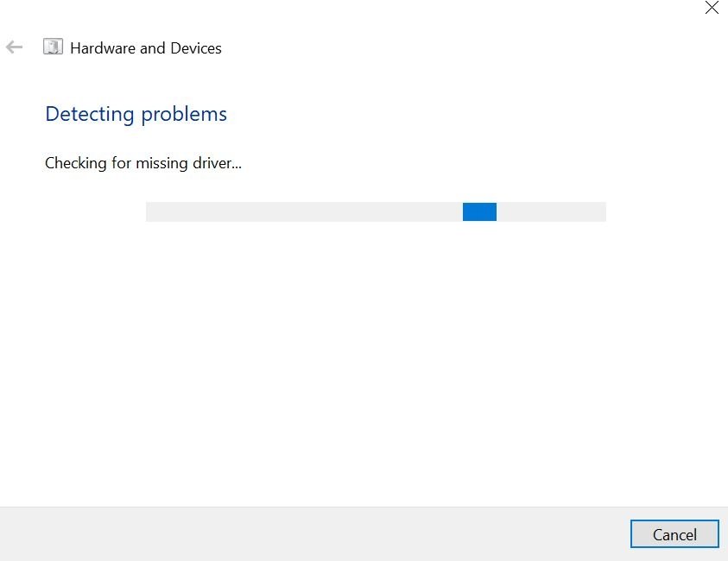Close the troubleshooter with the X icon
Screen dimensions: 728x561
pos(712,8)
